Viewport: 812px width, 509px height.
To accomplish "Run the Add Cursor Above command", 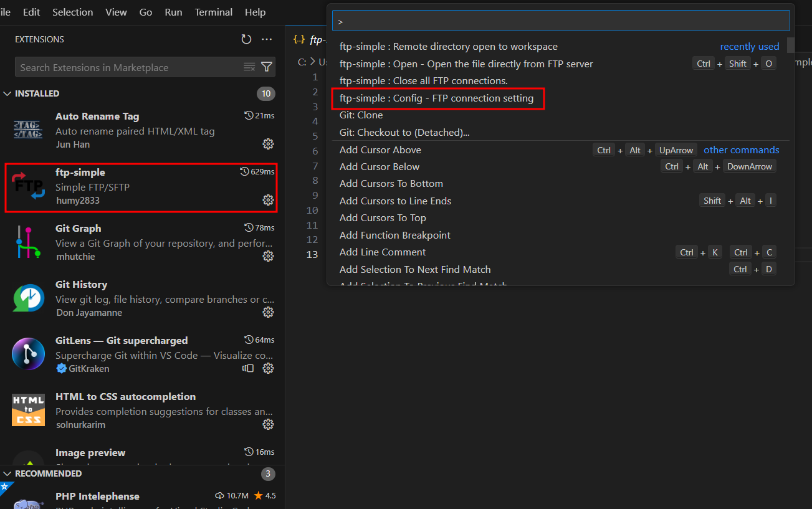I will point(561,150).
